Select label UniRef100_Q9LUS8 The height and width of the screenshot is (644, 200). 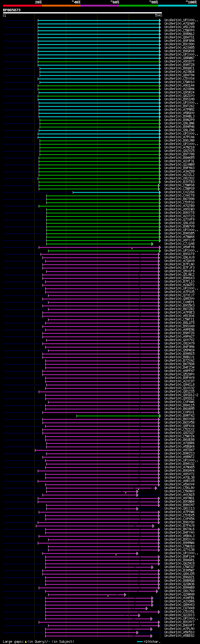click(x=179, y=223)
